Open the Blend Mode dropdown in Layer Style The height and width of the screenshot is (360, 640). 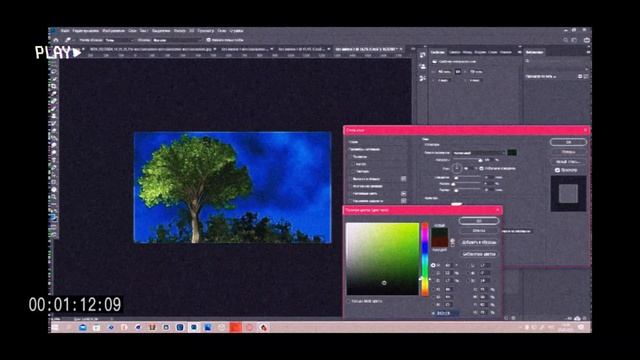pos(479,153)
